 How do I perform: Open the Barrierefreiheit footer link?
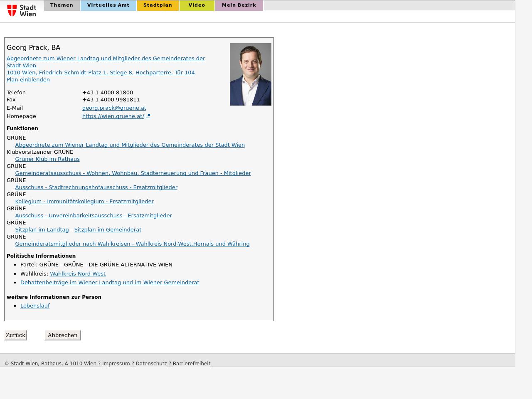coord(191,364)
